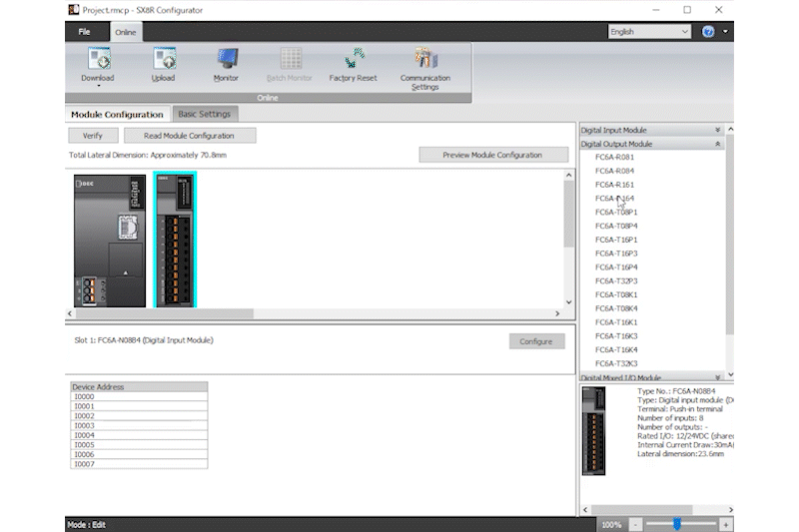799x532 pixels.
Task: Click Read Module Configuration button
Action: pyautogui.click(x=189, y=136)
